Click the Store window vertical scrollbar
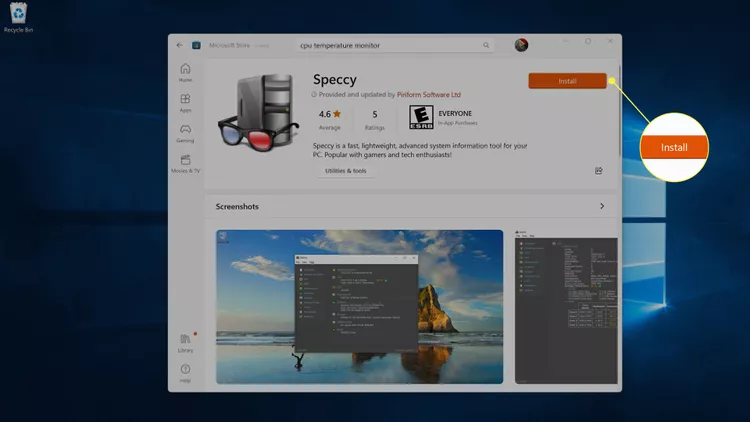Screen dimensions: 750x422 (619, 110)
